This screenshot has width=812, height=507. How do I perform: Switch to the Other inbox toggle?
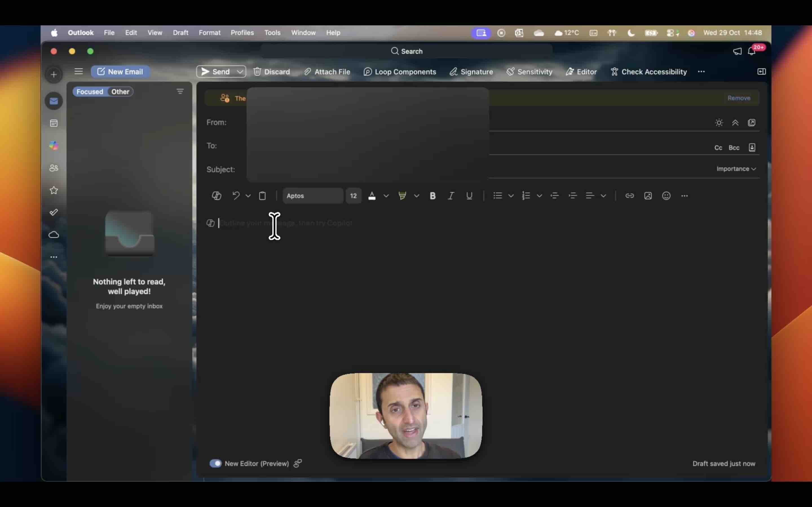pos(120,92)
